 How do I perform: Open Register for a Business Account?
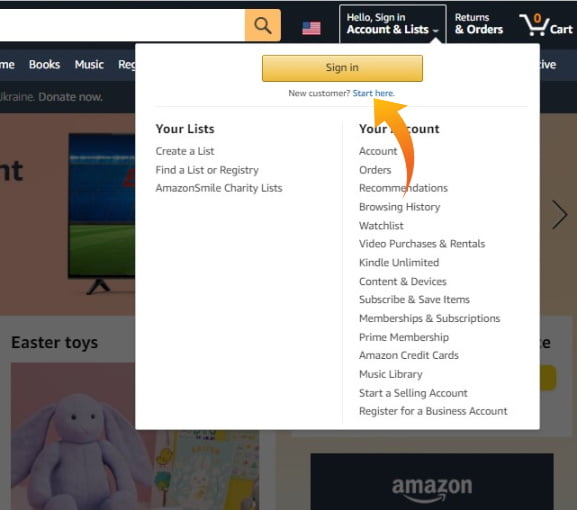pyautogui.click(x=433, y=411)
